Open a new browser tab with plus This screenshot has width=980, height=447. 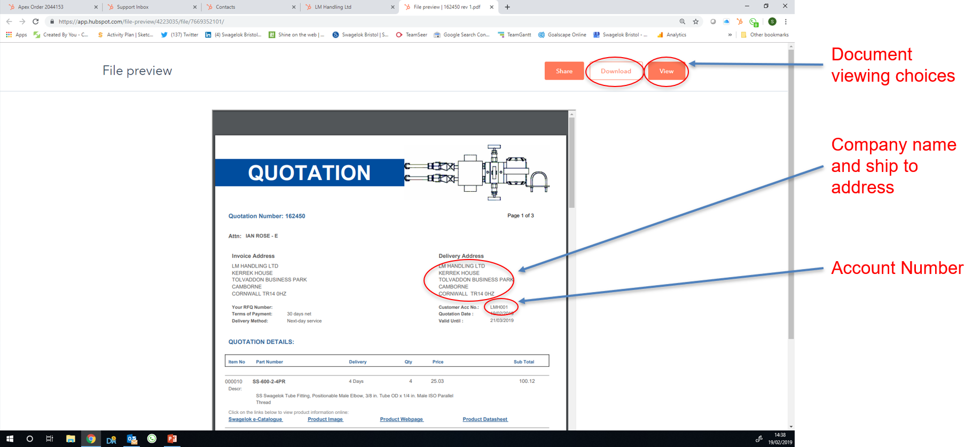(x=507, y=7)
